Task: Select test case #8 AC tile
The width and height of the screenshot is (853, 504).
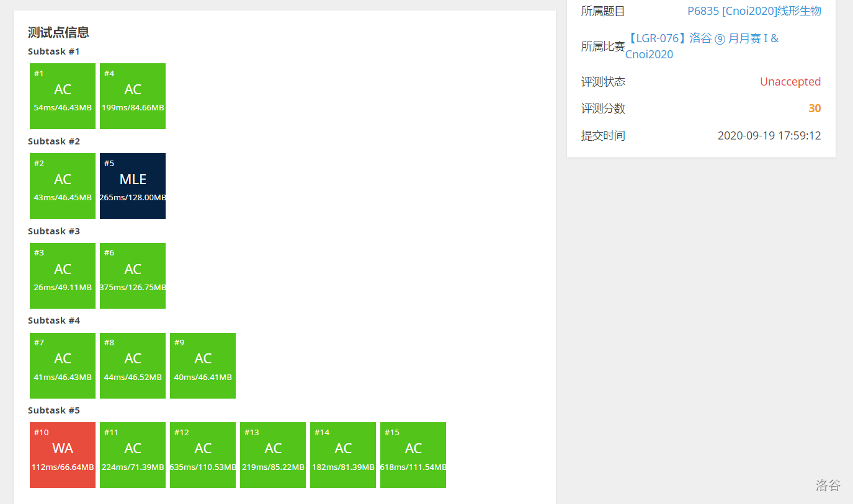Action: click(133, 366)
